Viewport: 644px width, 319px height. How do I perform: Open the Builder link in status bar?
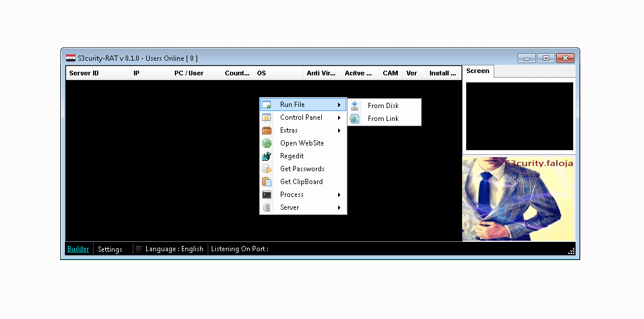[x=78, y=249]
